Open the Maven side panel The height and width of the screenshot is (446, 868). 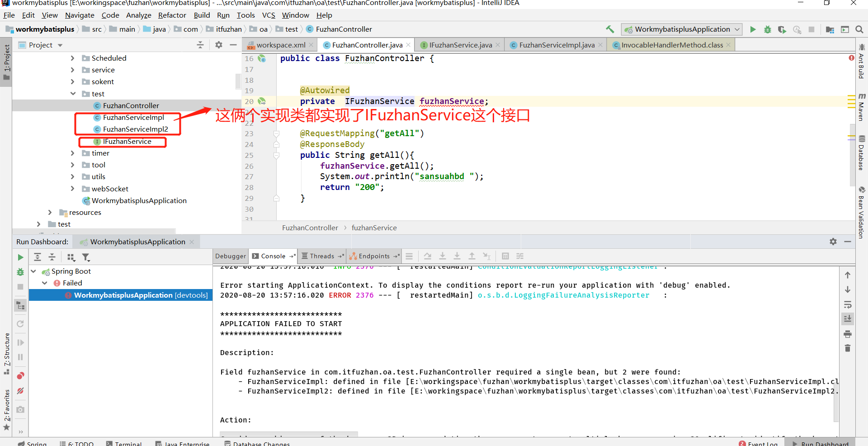[x=862, y=107]
